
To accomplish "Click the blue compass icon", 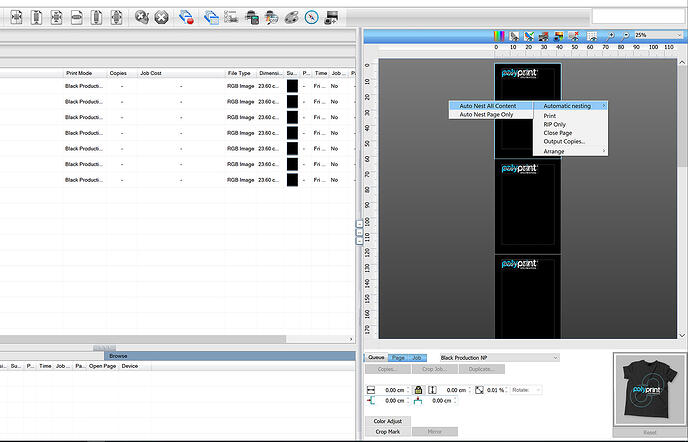I will pos(312,18).
